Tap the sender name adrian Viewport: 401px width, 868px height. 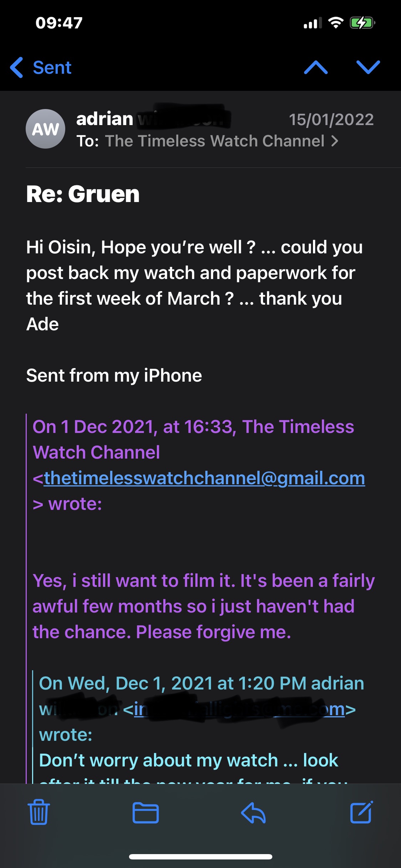click(x=105, y=119)
